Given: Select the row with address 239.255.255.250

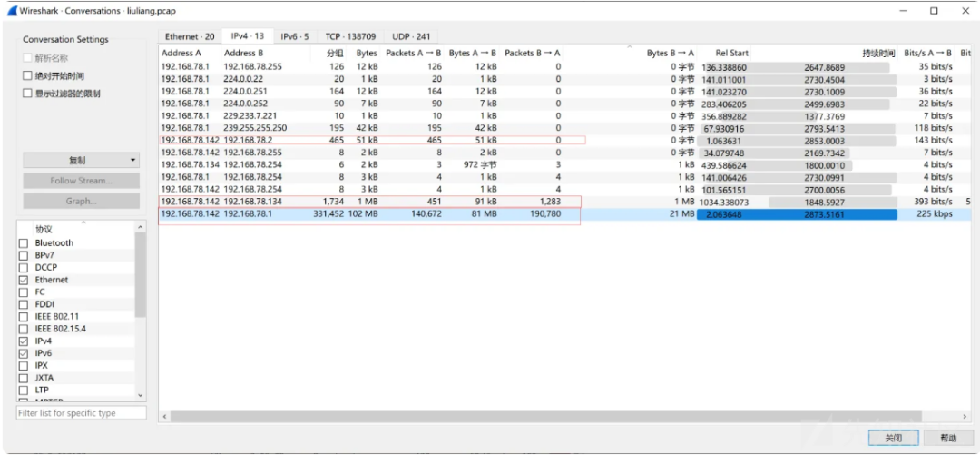Looking at the screenshot, I should point(564,128).
